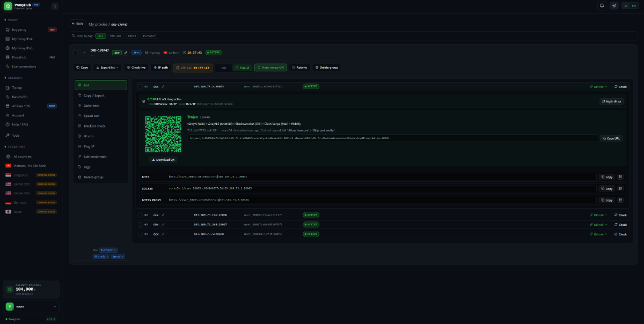The width and height of the screenshot is (644, 324).
Task: Click the Extend button
Action: point(242,68)
